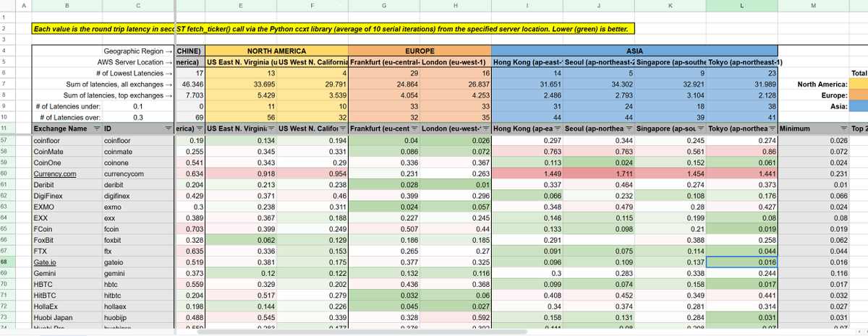Click the 0.592 London cell for Huobi Japan
This screenshot has width=868, height=336.
pyautogui.click(x=455, y=317)
